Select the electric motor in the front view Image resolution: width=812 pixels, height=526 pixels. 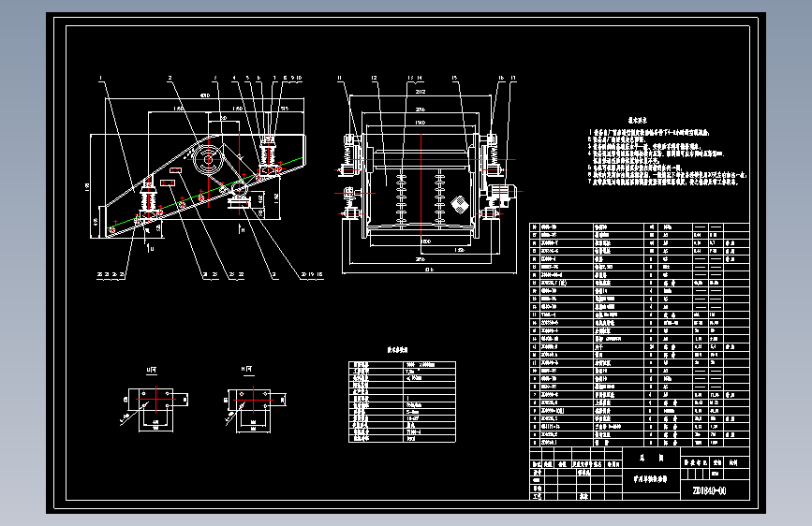pyautogui.click(x=501, y=193)
